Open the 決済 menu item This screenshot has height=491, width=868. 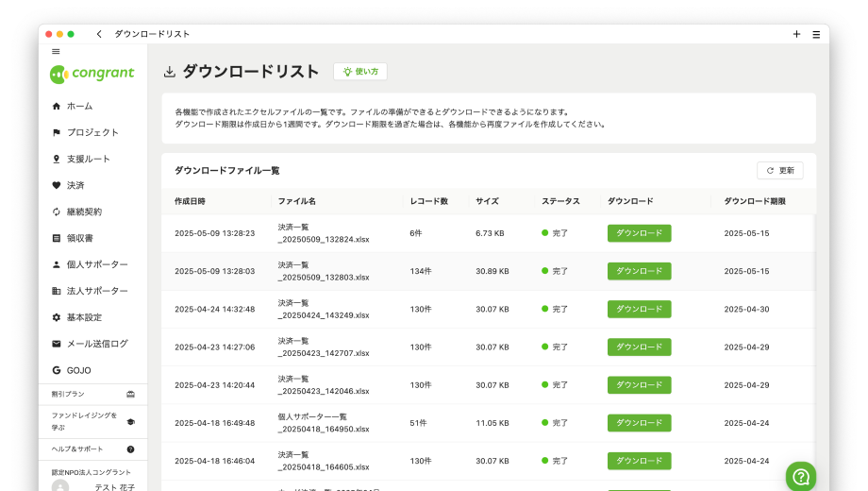point(75,185)
